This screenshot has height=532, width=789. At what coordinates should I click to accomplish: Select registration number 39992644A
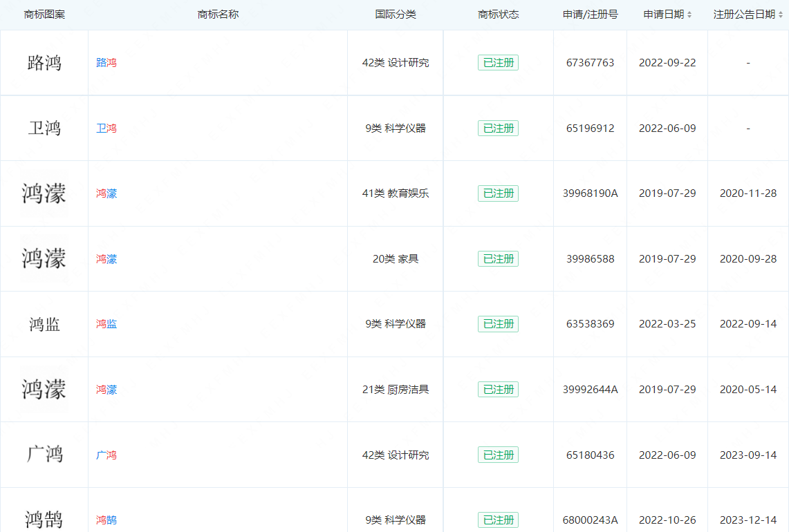click(x=591, y=390)
